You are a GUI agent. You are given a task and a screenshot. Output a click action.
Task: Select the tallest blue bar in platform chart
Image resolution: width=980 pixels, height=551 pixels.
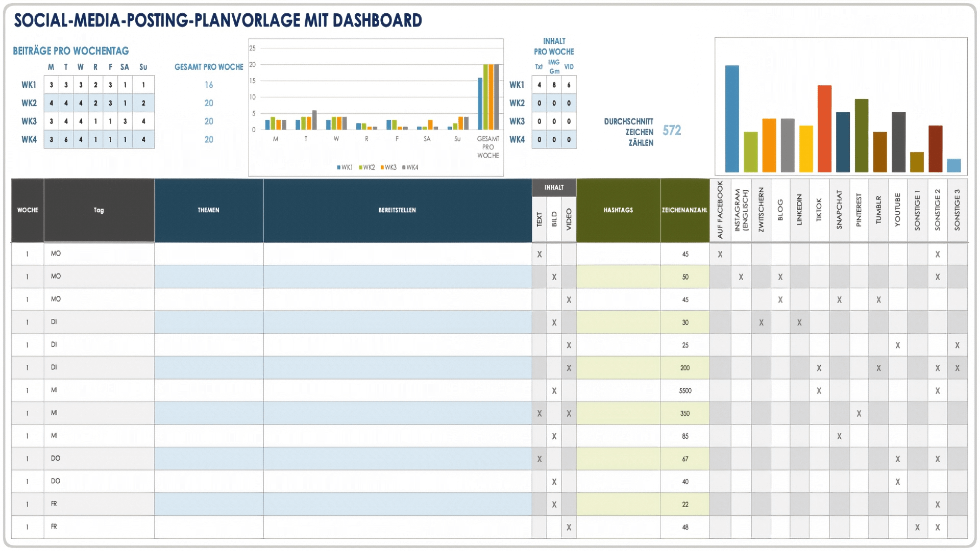(732, 119)
